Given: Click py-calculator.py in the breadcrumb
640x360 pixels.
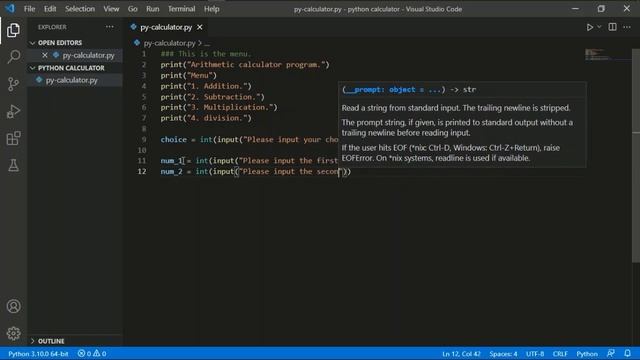Looking at the screenshot, I should coord(169,43).
